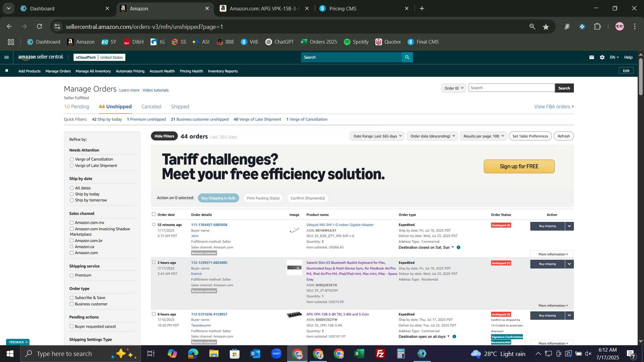Open the Order ID search type dropdown
The image size is (644, 362).
click(453, 88)
